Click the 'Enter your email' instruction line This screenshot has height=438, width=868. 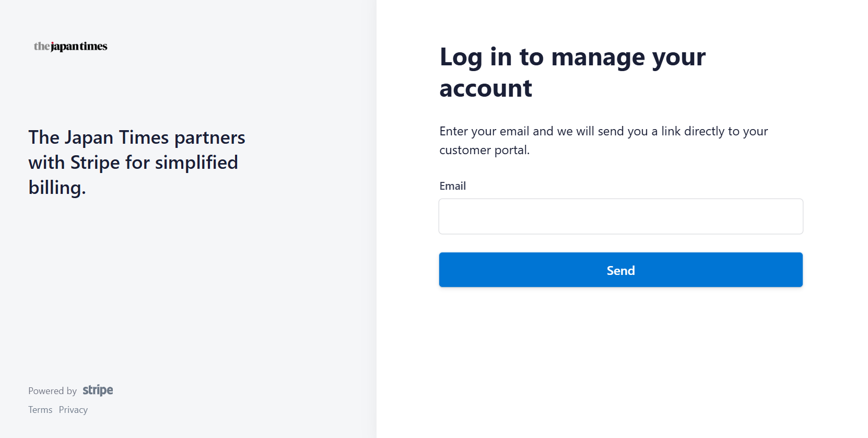click(x=603, y=131)
